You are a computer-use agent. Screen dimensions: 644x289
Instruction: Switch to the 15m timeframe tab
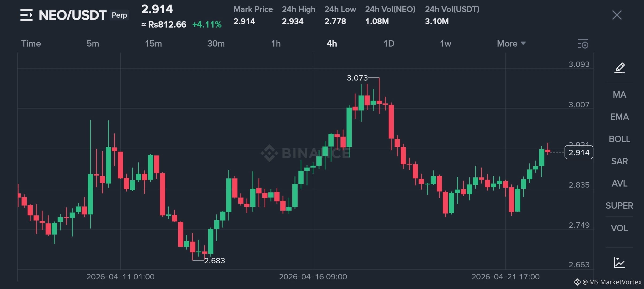click(x=153, y=43)
